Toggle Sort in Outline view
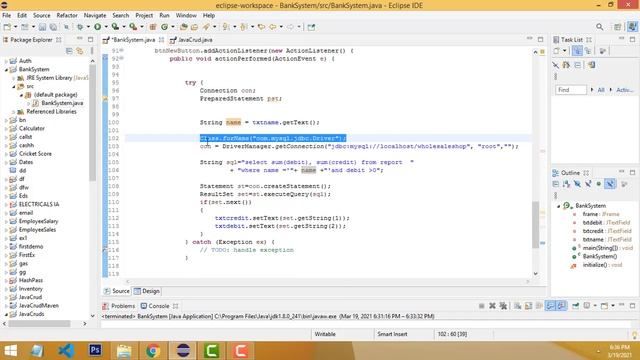Image resolution: width=640 pixels, height=360 pixels. click(x=566, y=184)
